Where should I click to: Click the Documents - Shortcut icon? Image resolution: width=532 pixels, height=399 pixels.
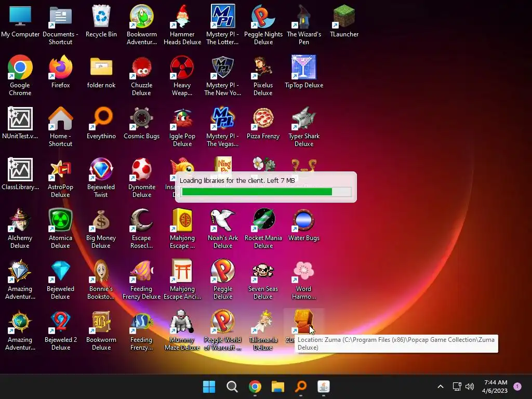pos(60,16)
